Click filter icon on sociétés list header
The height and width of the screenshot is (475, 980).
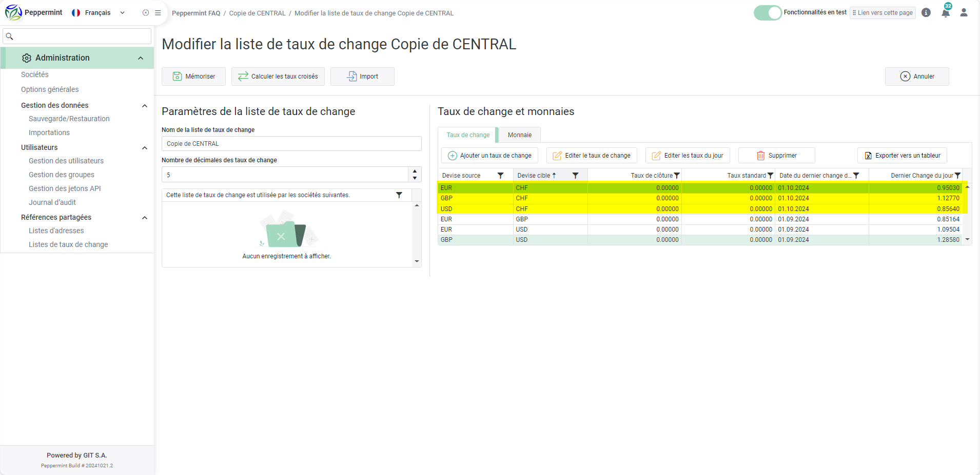pos(399,195)
